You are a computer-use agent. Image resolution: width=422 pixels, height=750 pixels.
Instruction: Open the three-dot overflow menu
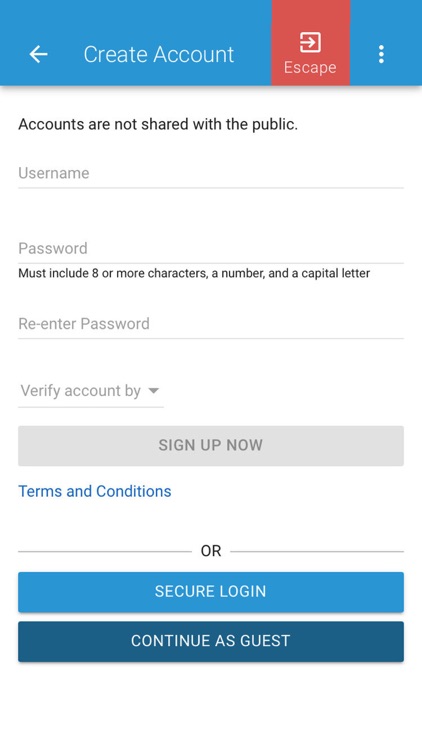point(381,55)
